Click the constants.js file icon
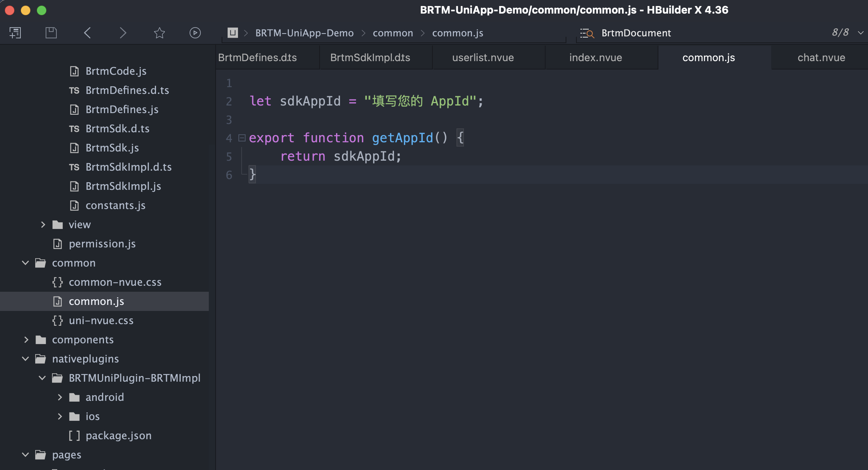The image size is (868, 470). 74,205
